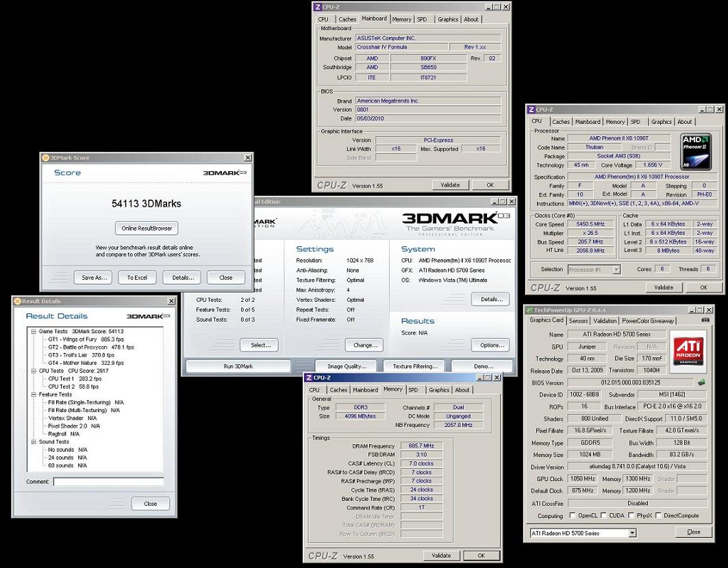Click the Result Details window title icon
The image size is (728, 568).
pos(18,301)
